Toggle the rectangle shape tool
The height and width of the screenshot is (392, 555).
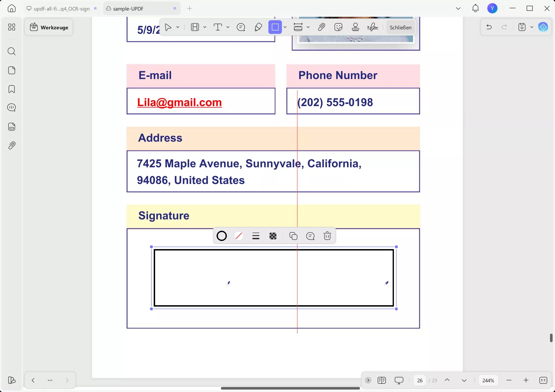[275, 27]
